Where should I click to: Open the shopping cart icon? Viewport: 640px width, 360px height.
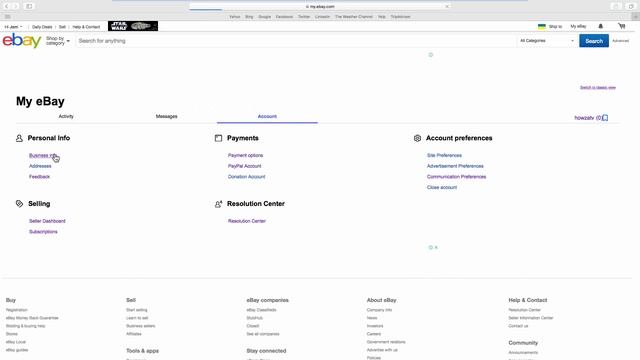622,26
